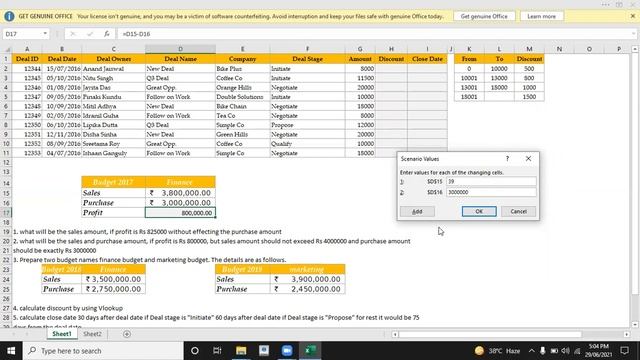Open File Explorer from taskbar
640x360 pixels.
click(x=241, y=351)
